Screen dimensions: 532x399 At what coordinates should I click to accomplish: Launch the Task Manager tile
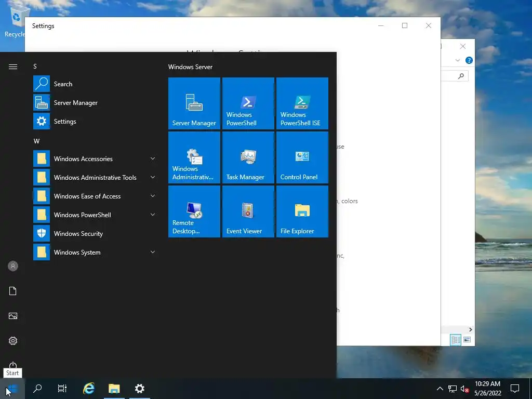pos(248,157)
